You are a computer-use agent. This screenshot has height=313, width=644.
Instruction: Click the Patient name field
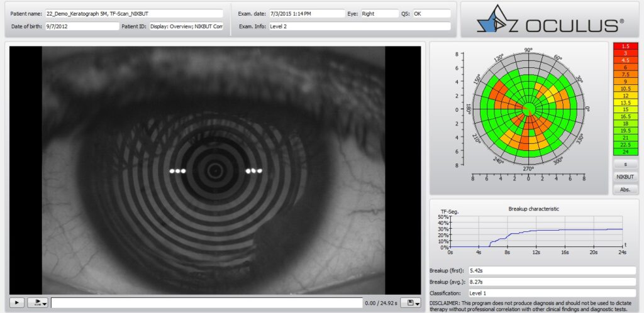(134, 13)
